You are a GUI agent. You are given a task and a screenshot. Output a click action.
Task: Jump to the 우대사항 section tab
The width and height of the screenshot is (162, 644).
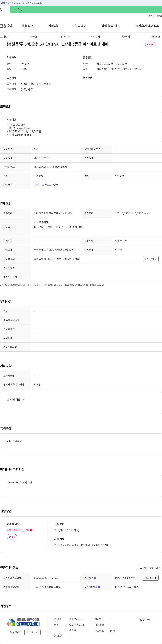(65, 36)
